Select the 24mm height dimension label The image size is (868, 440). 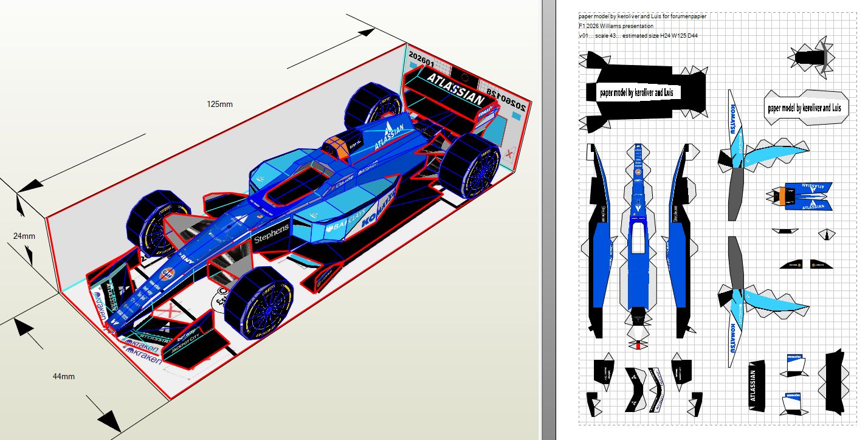coord(24,236)
